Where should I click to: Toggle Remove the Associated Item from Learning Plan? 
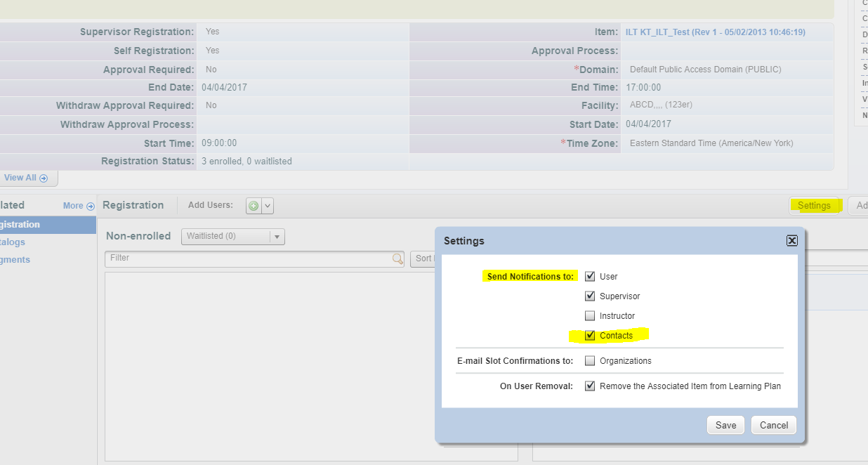590,386
